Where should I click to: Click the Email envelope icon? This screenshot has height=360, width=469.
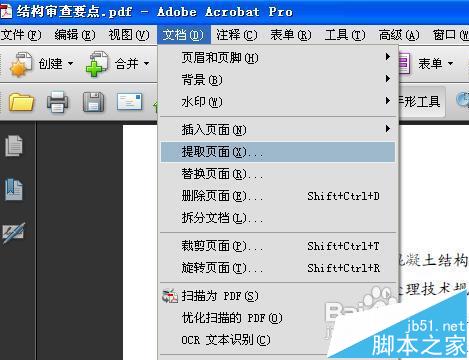pyautogui.click(x=130, y=102)
